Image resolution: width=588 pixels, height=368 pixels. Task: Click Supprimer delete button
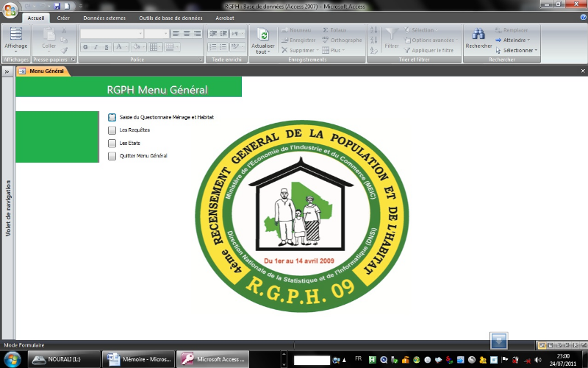click(300, 50)
